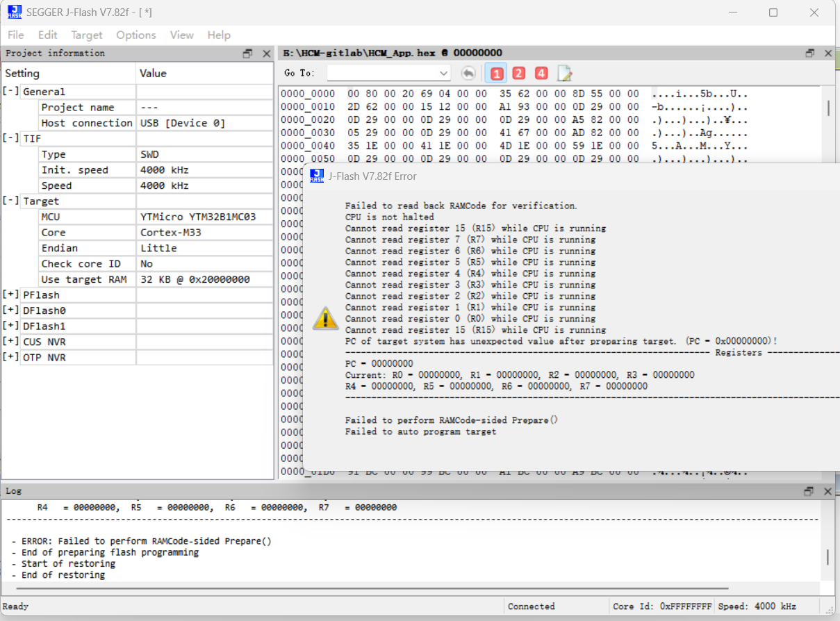The width and height of the screenshot is (840, 621).
Task: Expand the DFlash0 group
Action: [x=10, y=310]
